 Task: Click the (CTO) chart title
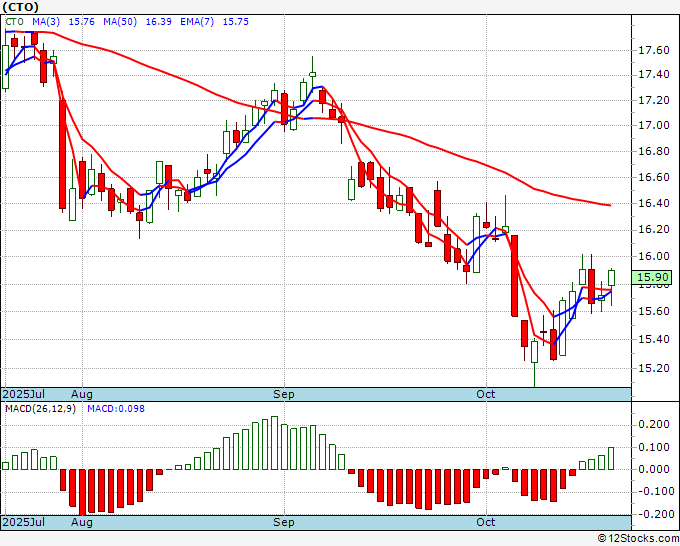tap(20, 7)
